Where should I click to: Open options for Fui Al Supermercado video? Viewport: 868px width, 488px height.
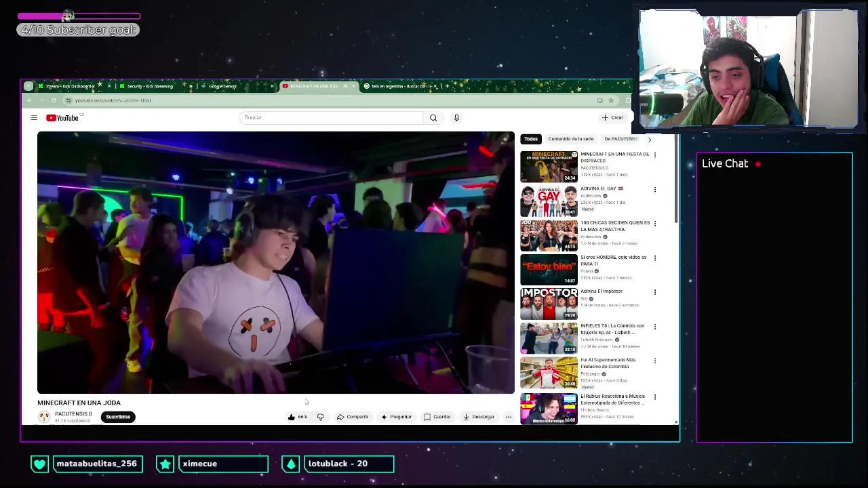[654, 361]
